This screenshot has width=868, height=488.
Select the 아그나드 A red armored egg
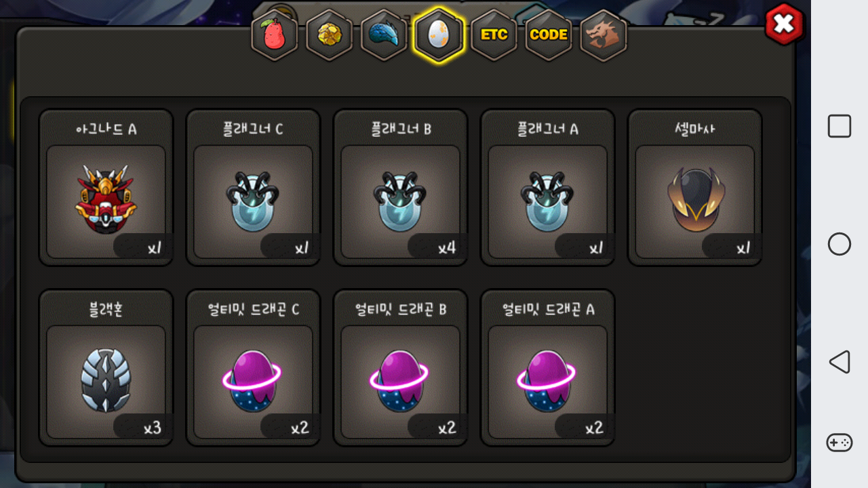click(106, 188)
